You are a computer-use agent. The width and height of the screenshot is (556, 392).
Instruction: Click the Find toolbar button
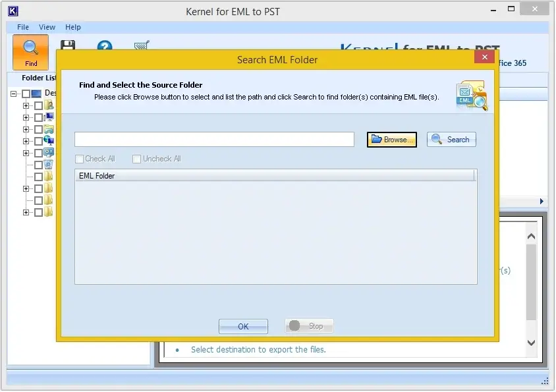(x=30, y=52)
